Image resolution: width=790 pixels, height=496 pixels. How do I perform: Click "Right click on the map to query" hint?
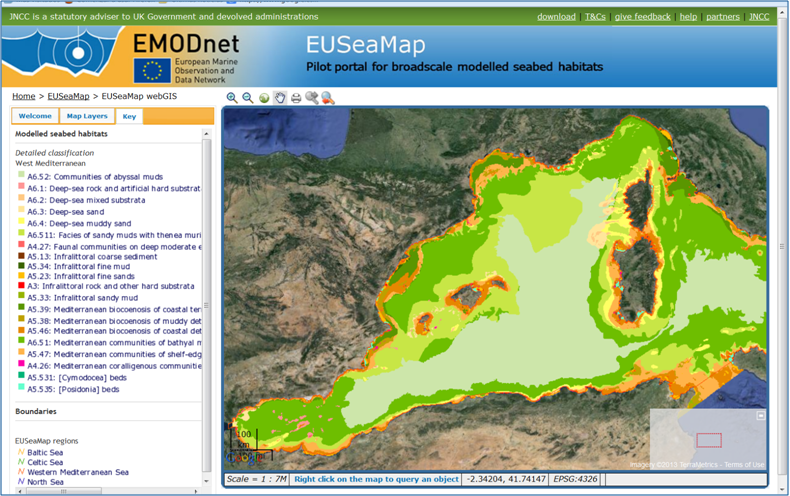[x=376, y=479]
